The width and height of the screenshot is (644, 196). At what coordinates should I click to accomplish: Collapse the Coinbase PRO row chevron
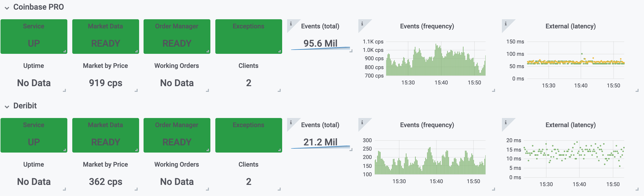coord(7,8)
